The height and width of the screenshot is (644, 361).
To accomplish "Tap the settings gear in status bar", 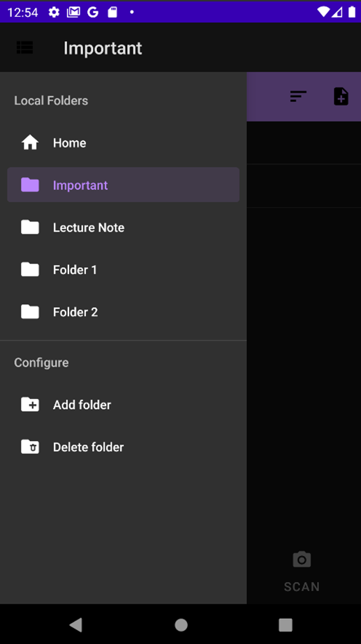I will (54, 12).
